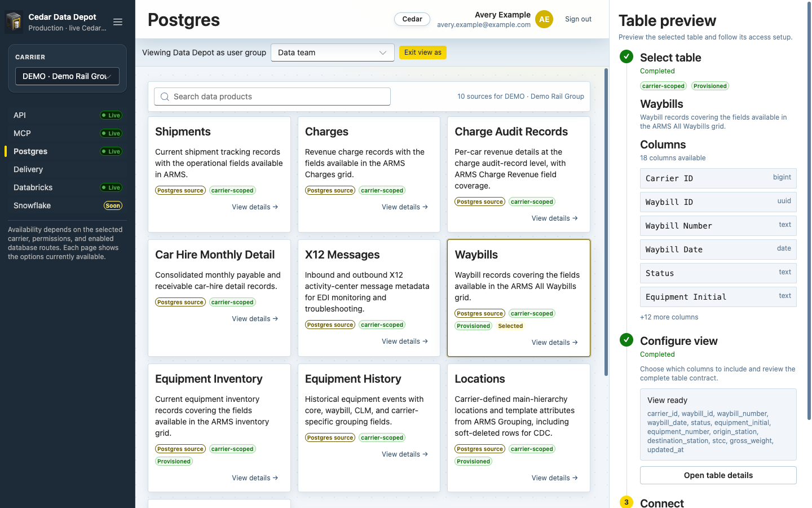Click the Soon badge next to Snowflake
This screenshot has height=508, width=812.
point(113,205)
